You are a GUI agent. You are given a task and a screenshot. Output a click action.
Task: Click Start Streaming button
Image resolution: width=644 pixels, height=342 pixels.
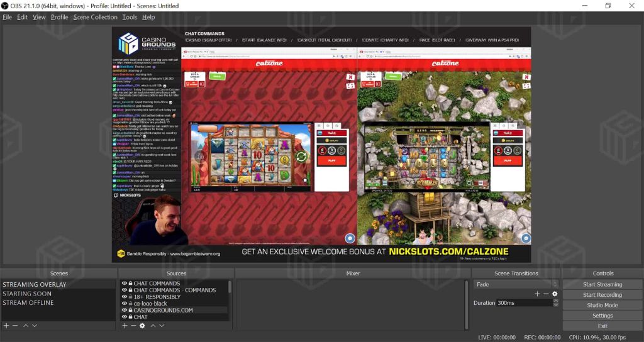click(602, 284)
